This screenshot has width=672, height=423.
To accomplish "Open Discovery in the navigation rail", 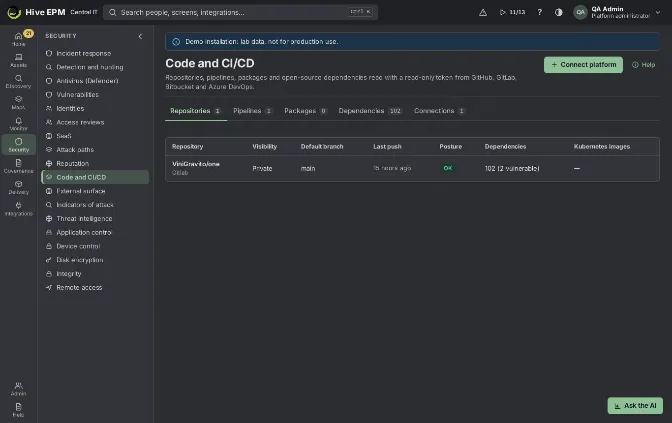I will point(18,81).
